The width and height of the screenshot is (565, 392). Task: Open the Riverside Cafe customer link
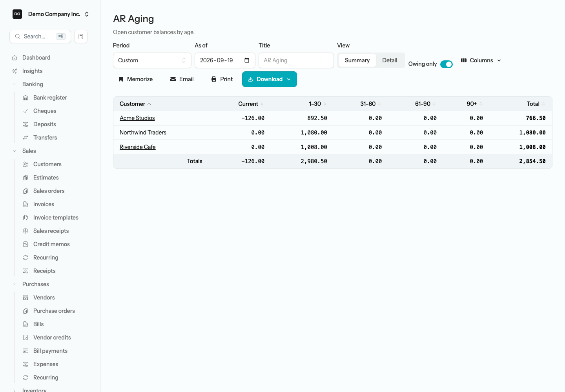[x=137, y=147]
